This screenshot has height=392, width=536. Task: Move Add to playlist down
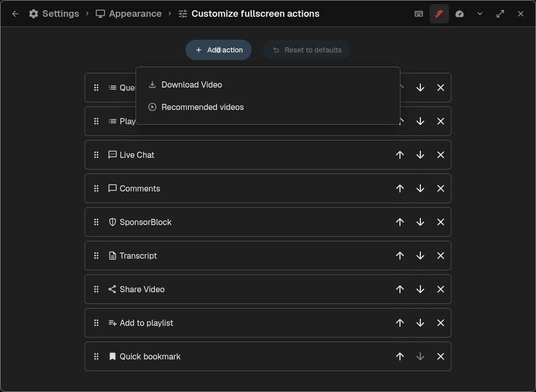(x=420, y=323)
